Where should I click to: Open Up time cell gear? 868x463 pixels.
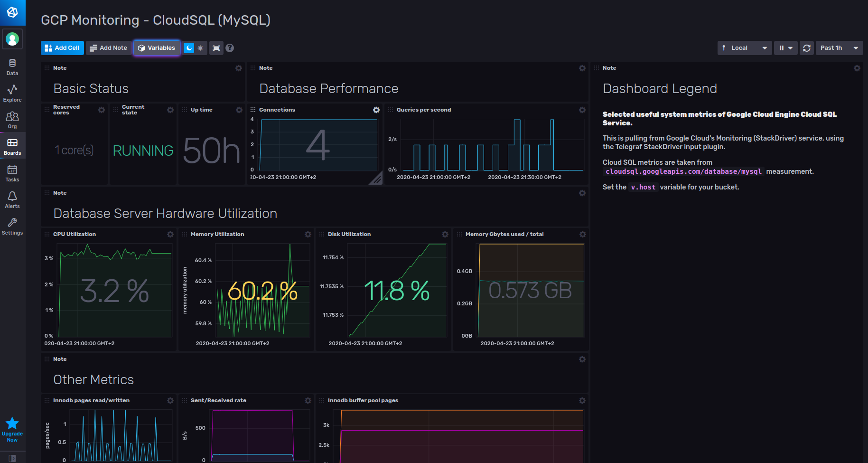pyautogui.click(x=239, y=110)
